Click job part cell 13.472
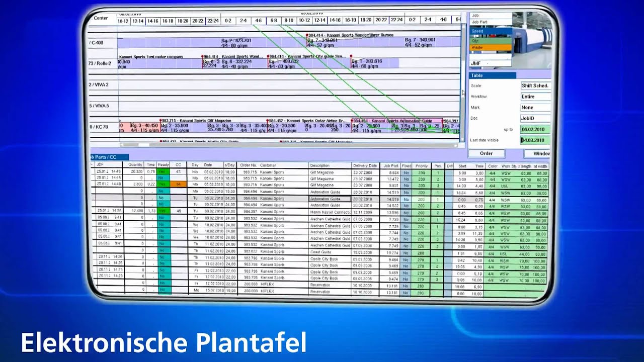This screenshot has height=362, width=644. click(x=390, y=179)
